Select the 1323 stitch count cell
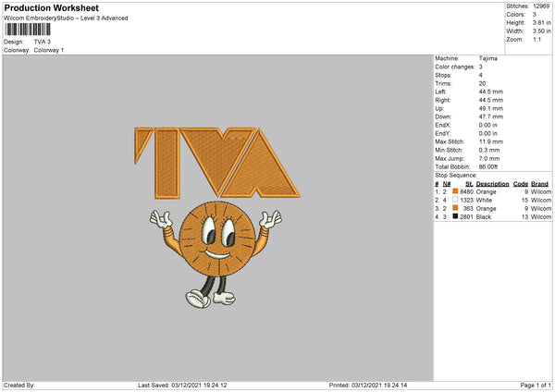Screen dimensions: 555x392 (x=466, y=201)
